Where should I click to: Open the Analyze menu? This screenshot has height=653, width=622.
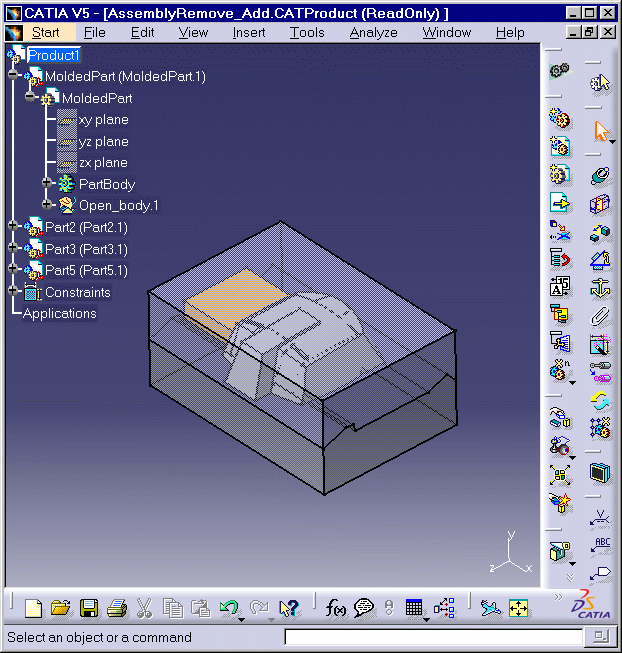point(373,32)
